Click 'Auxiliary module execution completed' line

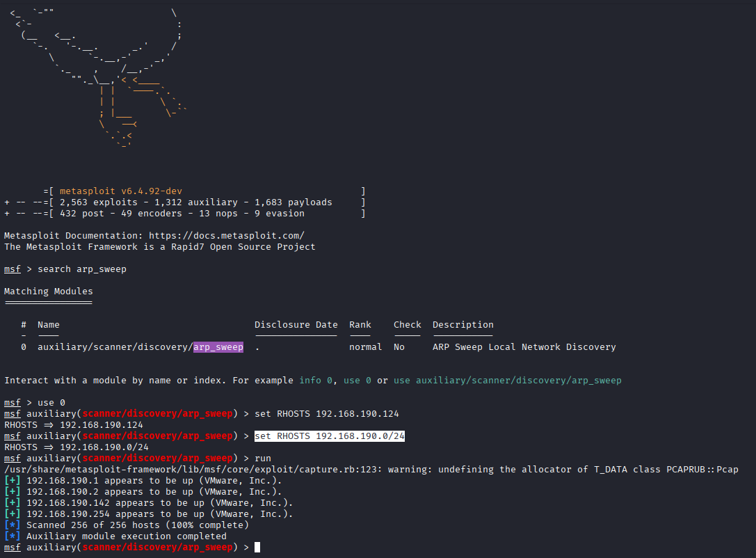[x=115, y=536]
